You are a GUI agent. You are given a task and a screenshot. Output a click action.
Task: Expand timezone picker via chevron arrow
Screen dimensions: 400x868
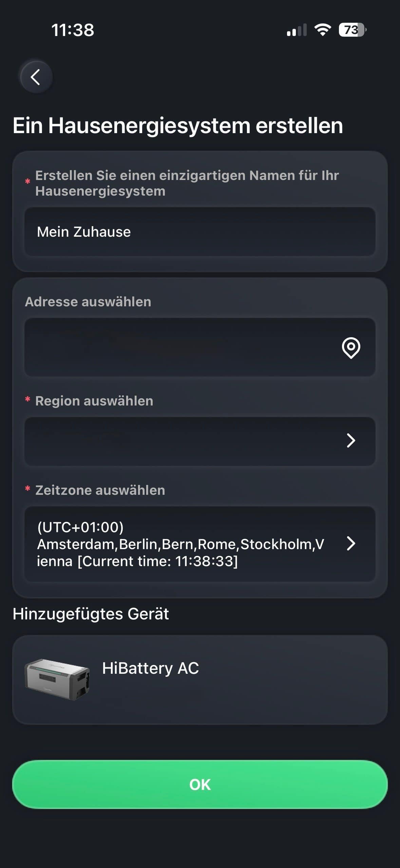click(x=351, y=543)
